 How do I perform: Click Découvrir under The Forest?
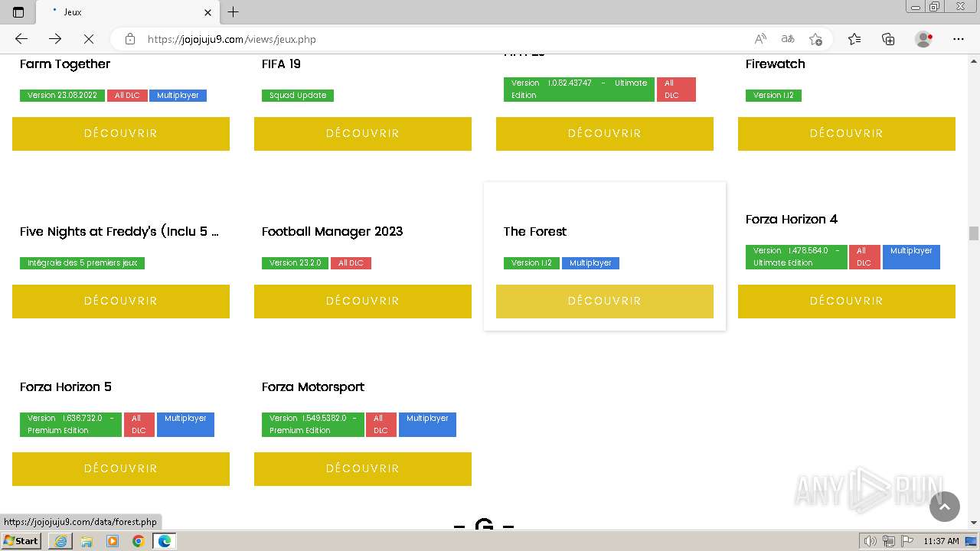point(605,302)
